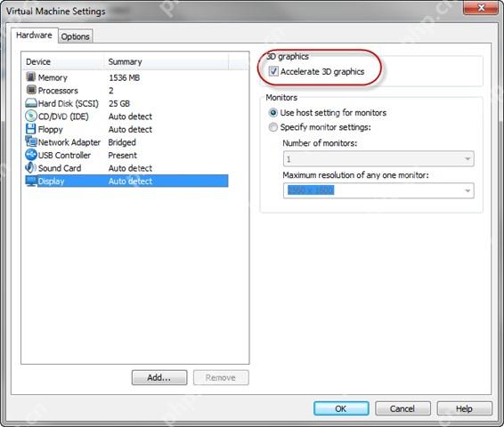Select Use host setting for monitors
The width and height of the screenshot is (504, 427).
point(272,113)
